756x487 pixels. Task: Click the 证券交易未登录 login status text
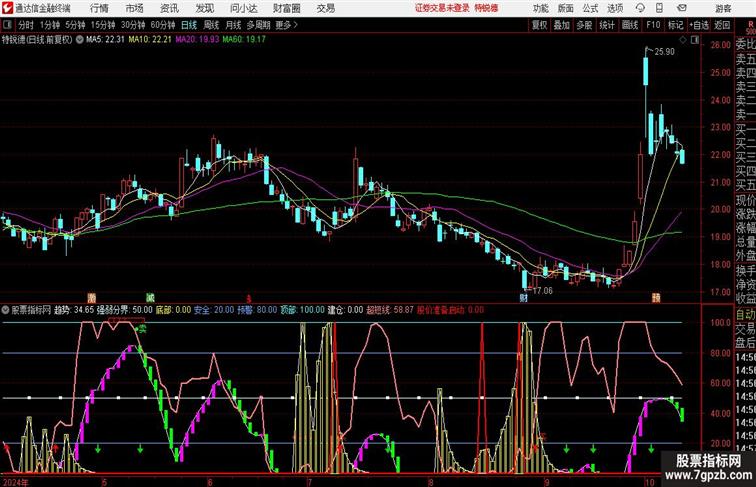coord(442,8)
